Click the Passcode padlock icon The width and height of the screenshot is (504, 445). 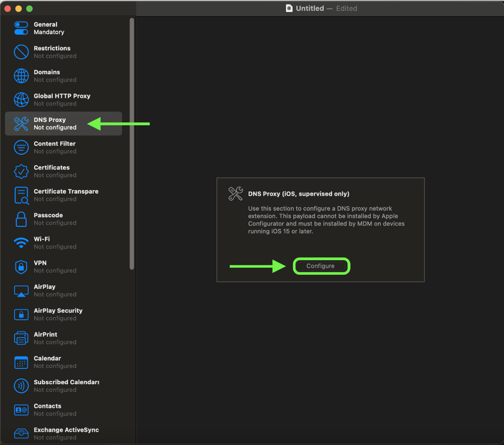tap(21, 219)
